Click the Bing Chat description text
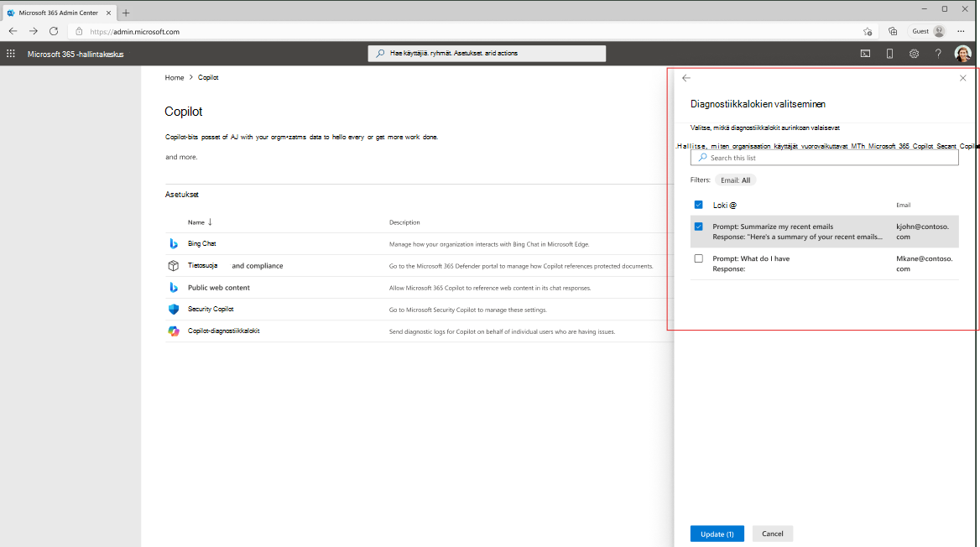 pyautogui.click(x=489, y=244)
